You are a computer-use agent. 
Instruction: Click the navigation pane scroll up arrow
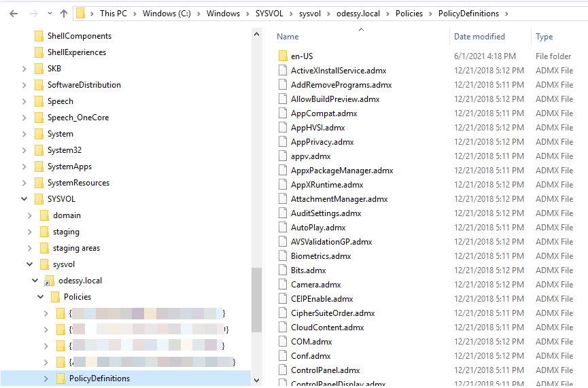pyautogui.click(x=256, y=34)
